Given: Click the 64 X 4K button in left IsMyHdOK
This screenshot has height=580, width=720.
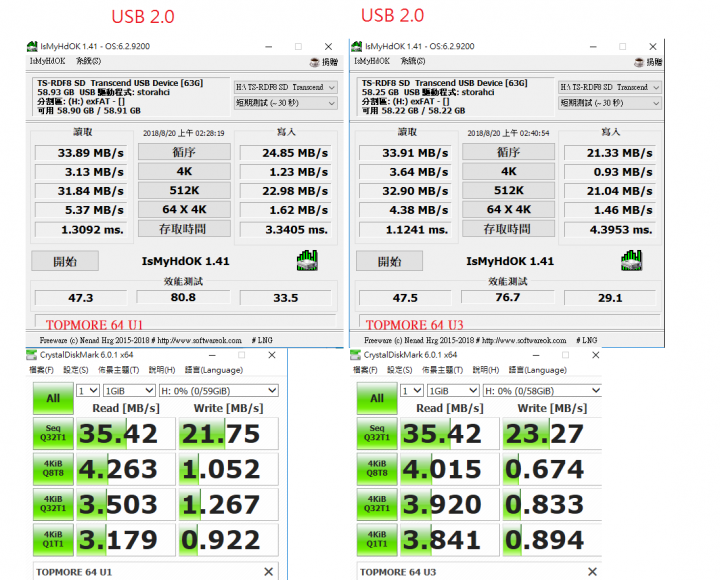Looking at the screenshot, I should (184, 209).
